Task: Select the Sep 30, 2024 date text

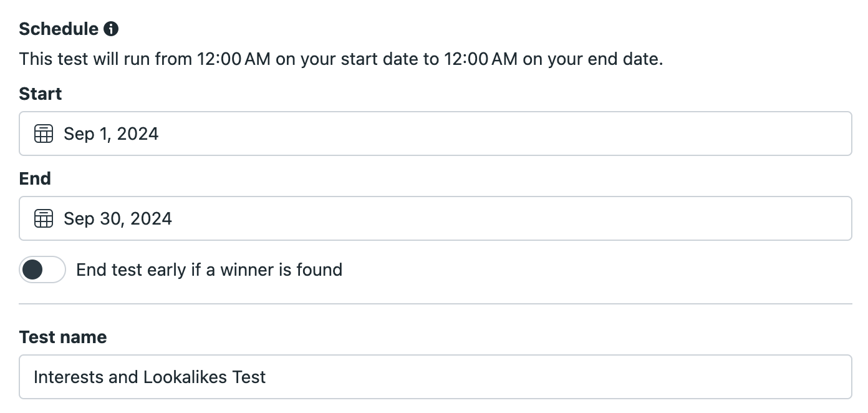Action: pos(118,218)
